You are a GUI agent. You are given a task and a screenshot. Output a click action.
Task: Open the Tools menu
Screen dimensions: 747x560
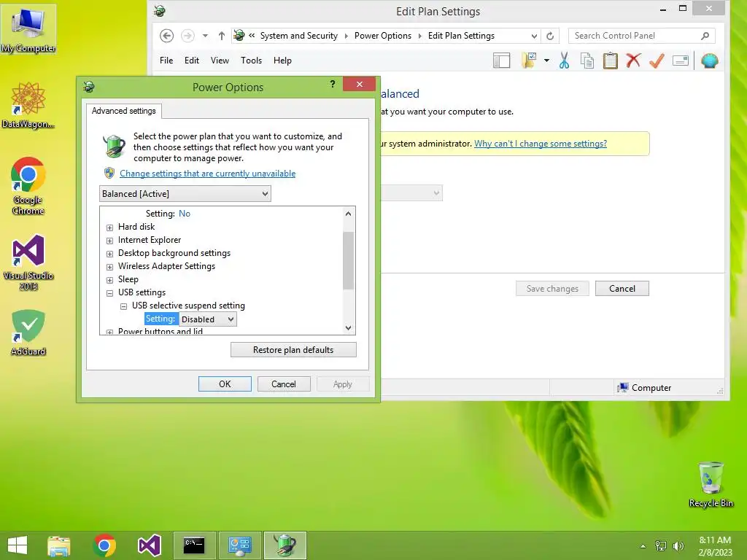click(251, 61)
